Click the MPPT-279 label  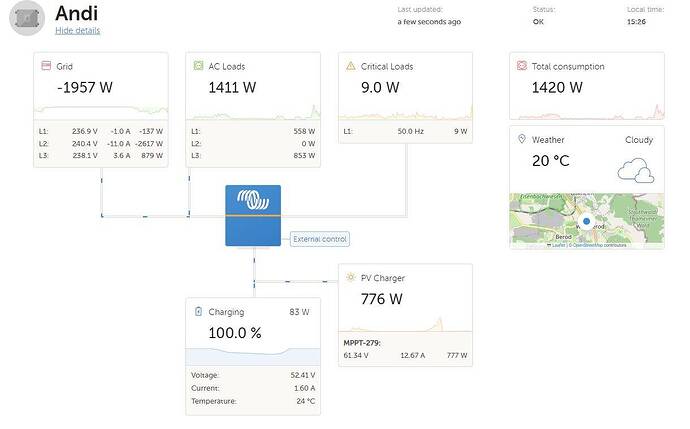point(362,343)
